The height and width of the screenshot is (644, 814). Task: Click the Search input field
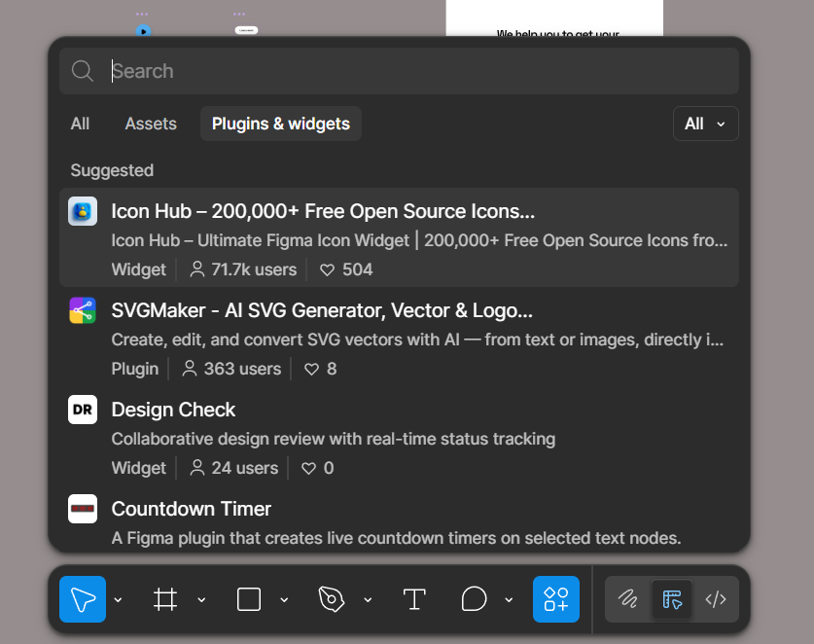[399, 71]
